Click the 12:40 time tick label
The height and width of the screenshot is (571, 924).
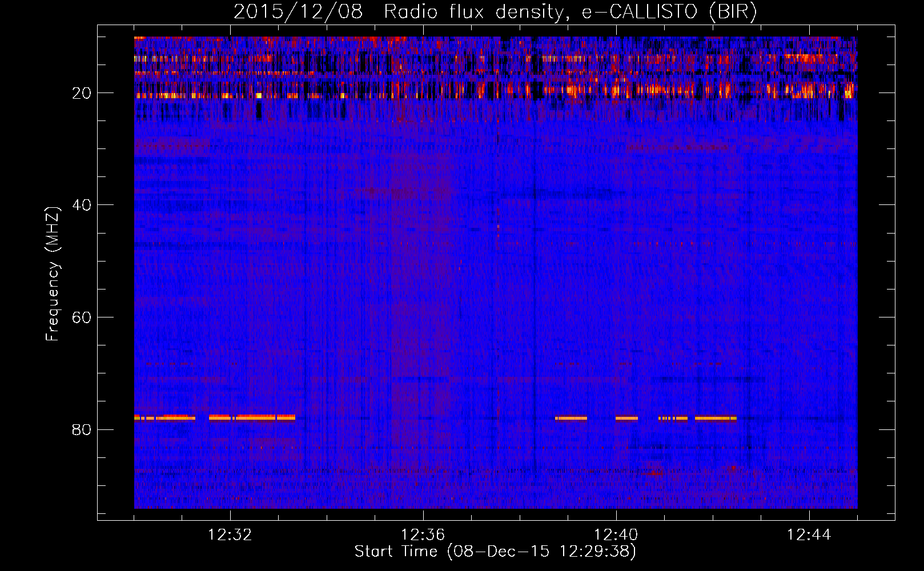coord(616,535)
